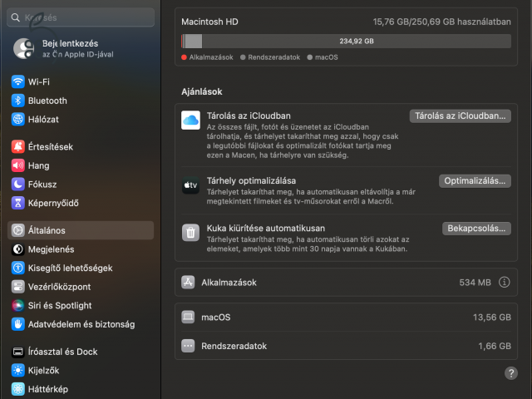The image size is (532, 399).
Task: Click the Alkalmazások App Store icon
Action: tap(188, 283)
